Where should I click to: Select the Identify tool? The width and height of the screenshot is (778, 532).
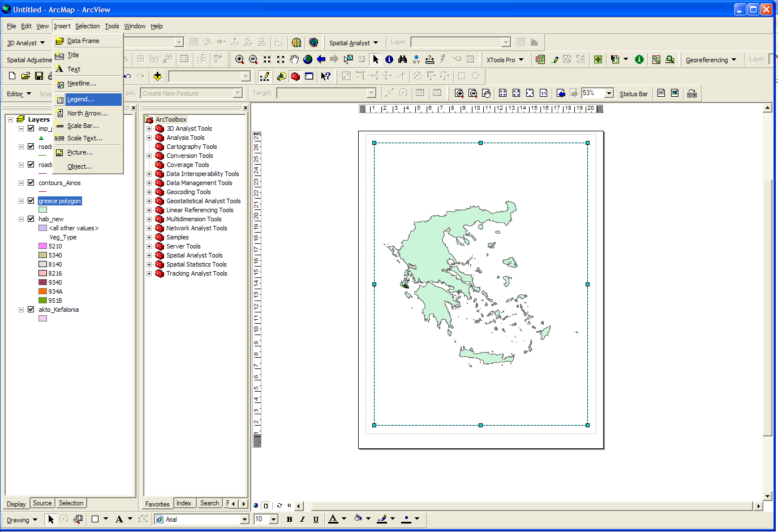389,59
